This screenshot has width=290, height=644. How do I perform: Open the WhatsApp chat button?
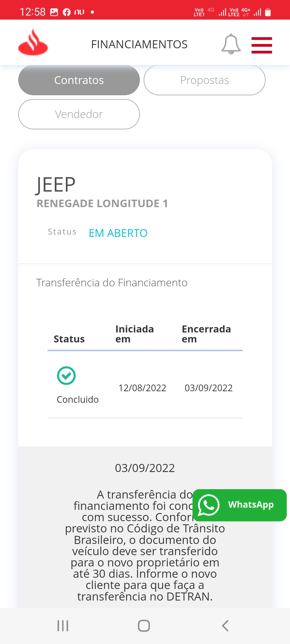240,505
